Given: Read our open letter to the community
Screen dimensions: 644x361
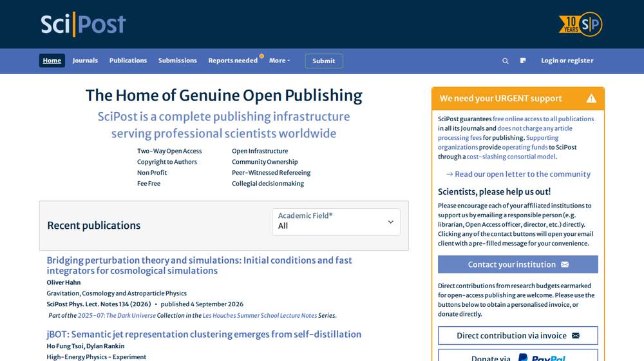Looking at the screenshot, I should point(518,174).
